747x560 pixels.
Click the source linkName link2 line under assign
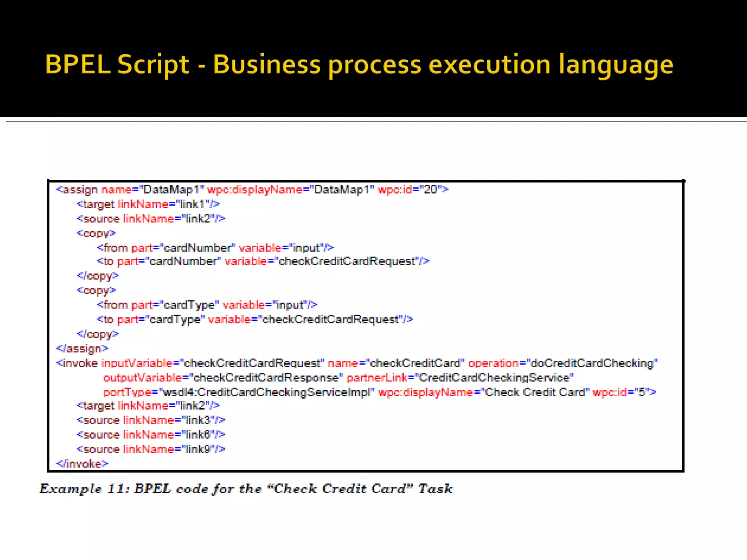click(151, 219)
